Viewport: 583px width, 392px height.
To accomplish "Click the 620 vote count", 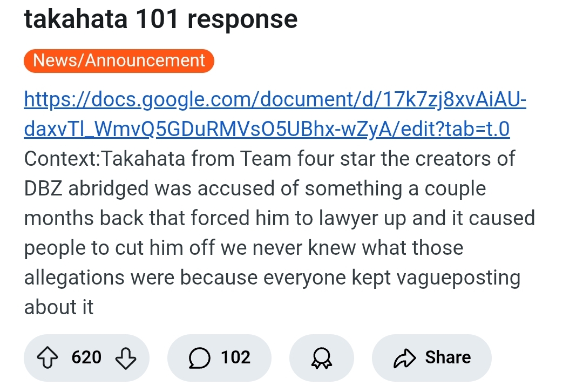I will [x=86, y=357].
